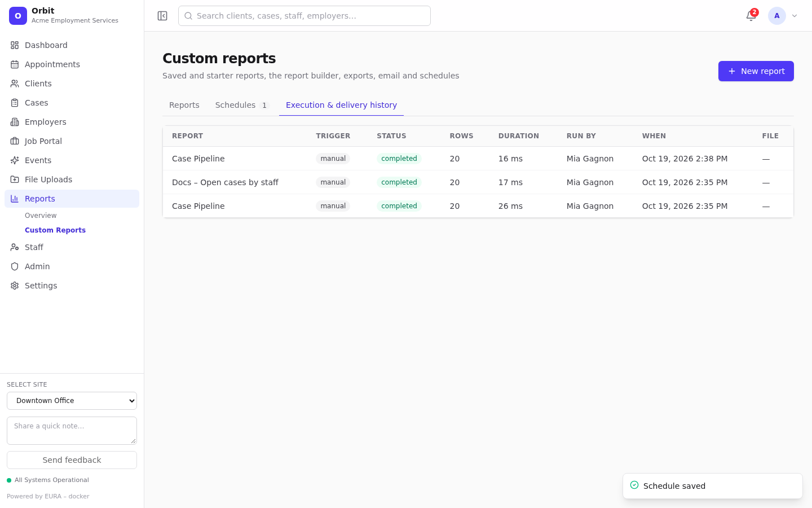Click the Orbit logo icon
The width and height of the screenshot is (812, 508).
[x=18, y=16]
